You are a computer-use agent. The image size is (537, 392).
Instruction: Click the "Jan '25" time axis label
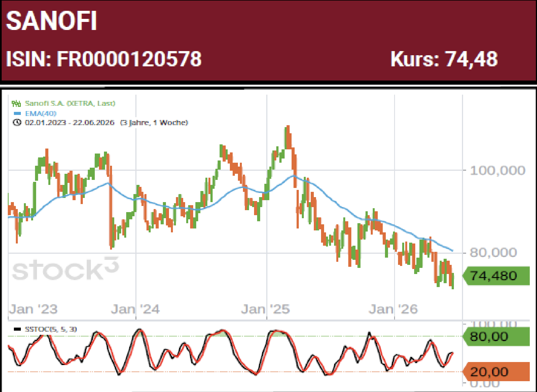coord(265,309)
